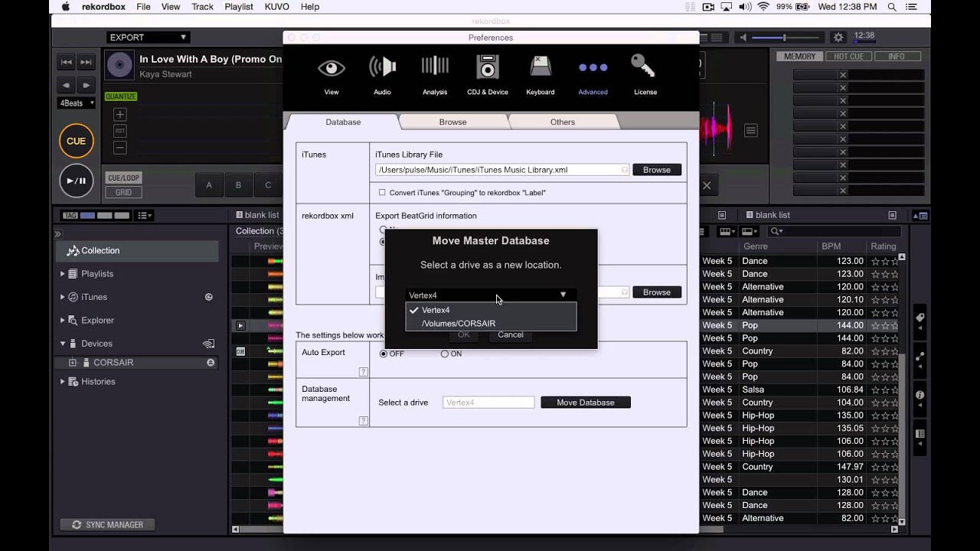The width and height of the screenshot is (980, 551).
Task: Open the Audio preferences speaker icon
Action: click(x=382, y=67)
